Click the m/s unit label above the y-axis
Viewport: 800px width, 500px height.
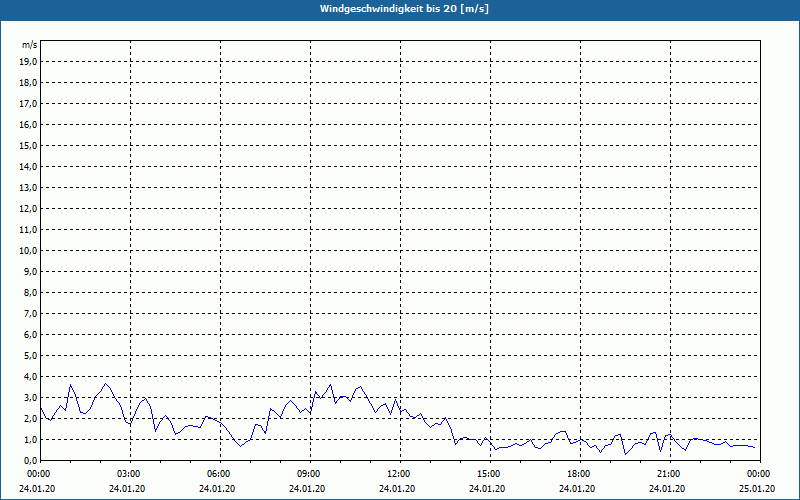coord(29,45)
